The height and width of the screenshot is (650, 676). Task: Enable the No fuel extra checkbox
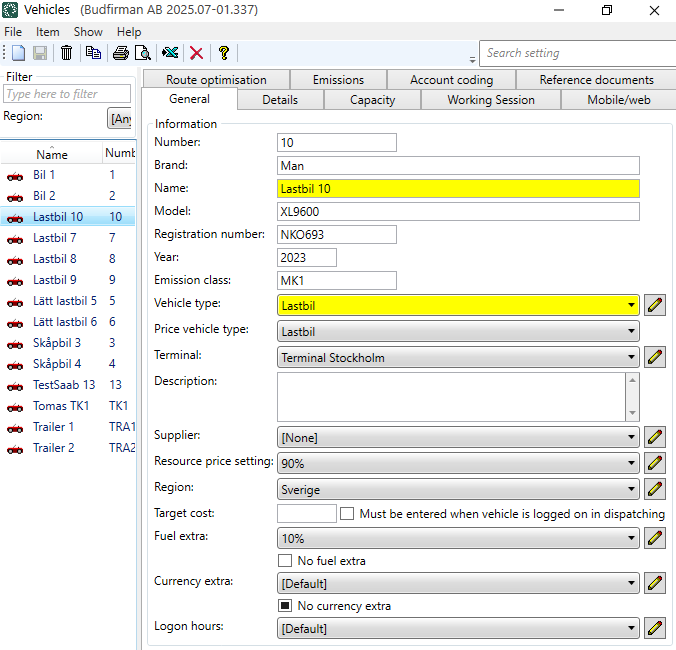(x=285, y=561)
